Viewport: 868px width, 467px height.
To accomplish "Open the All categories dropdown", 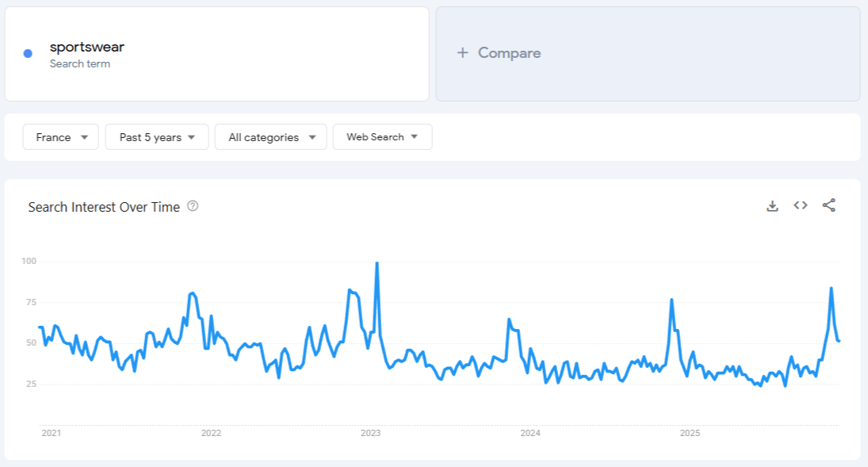I will (270, 136).
